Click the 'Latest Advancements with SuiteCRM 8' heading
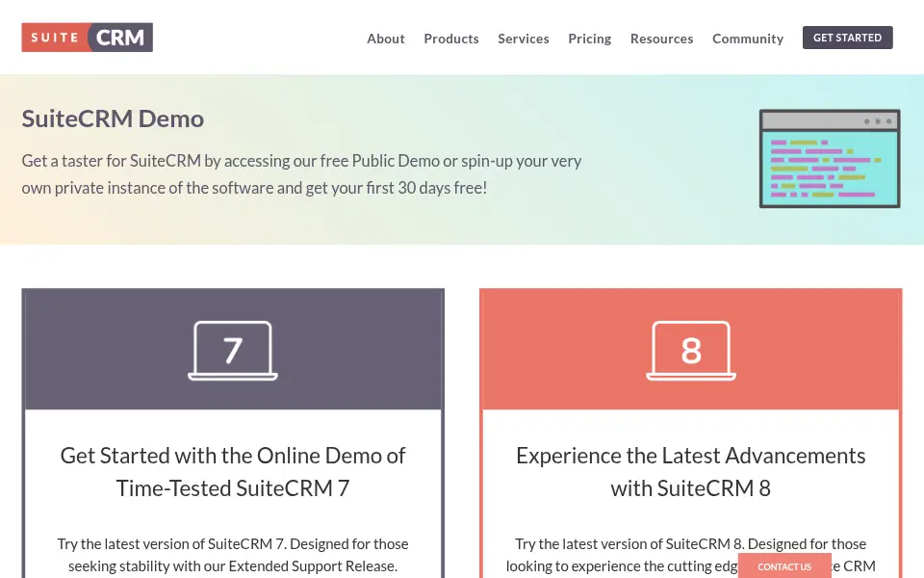The height and width of the screenshot is (578, 924). (691, 471)
